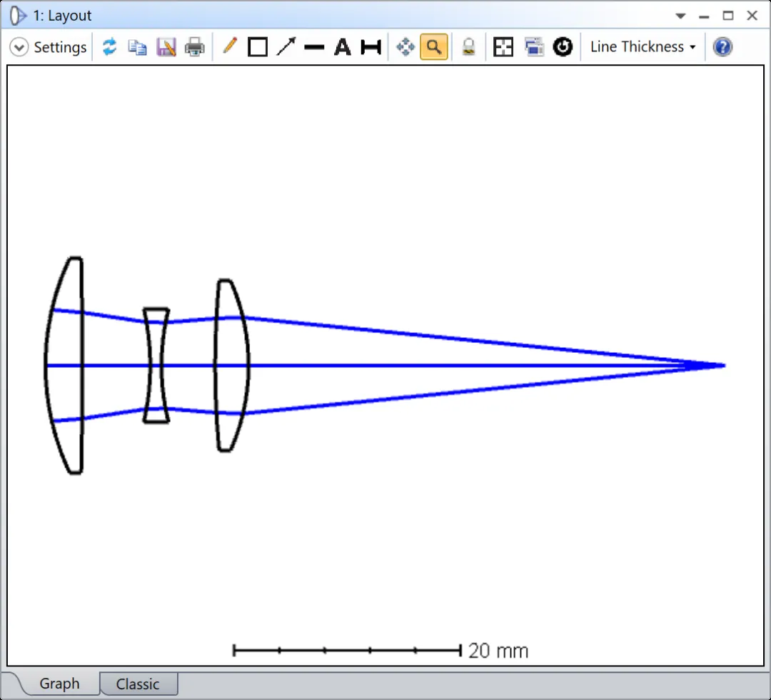Activate the H-shaped dimension measure tool
The height and width of the screenshot is (700, 771).
[371, 47]
